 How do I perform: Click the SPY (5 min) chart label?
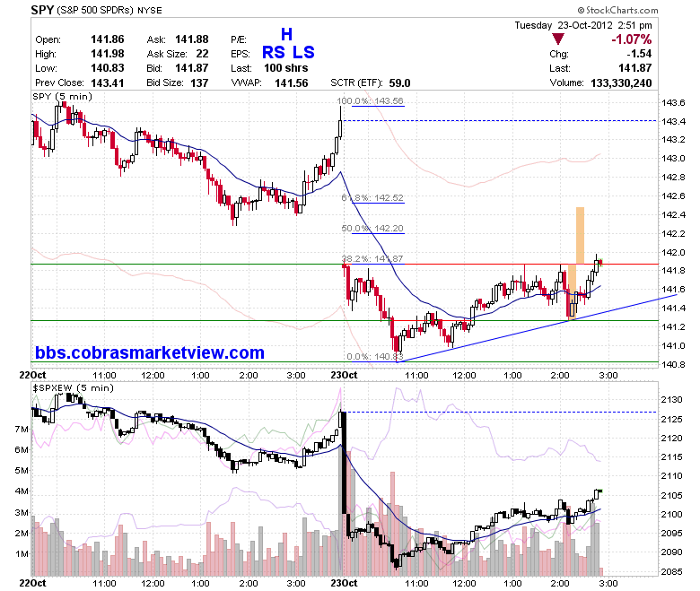[x=62, y=96]
